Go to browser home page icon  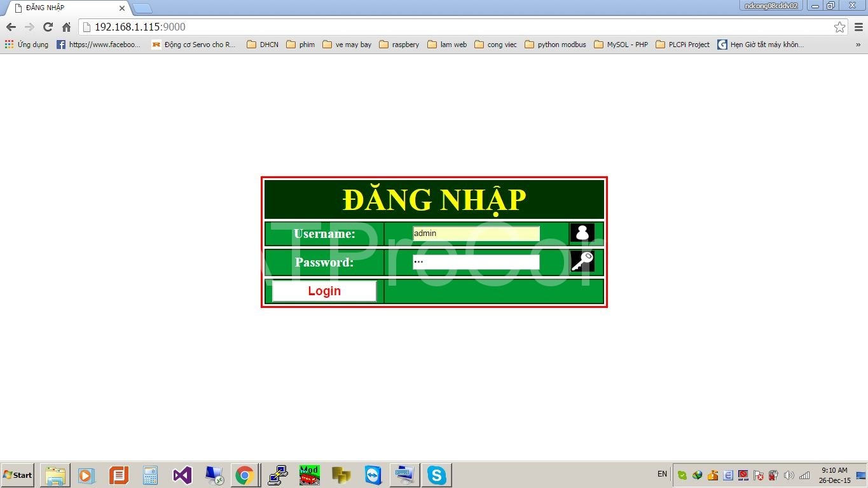(x=66, y=27)
